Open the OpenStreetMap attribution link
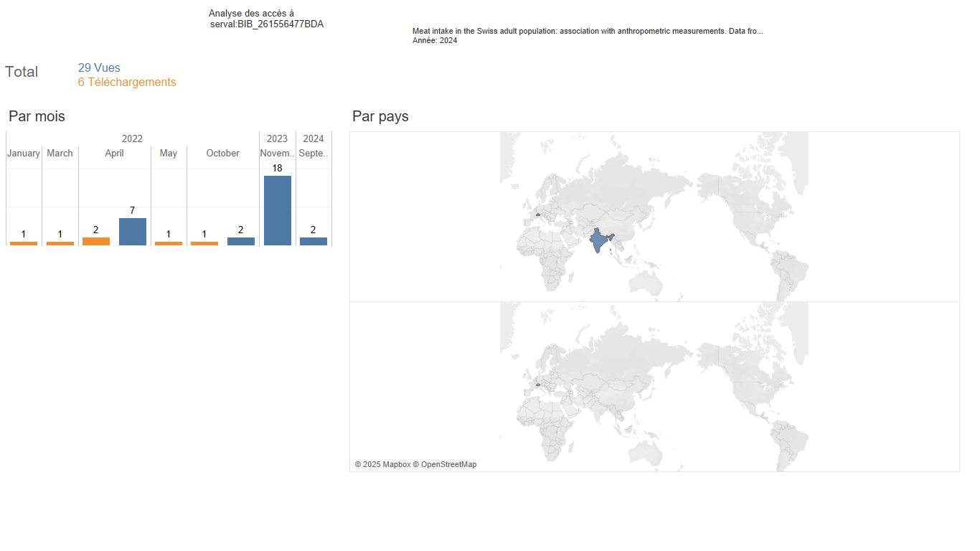980x551 pixels. pos(445,465)
